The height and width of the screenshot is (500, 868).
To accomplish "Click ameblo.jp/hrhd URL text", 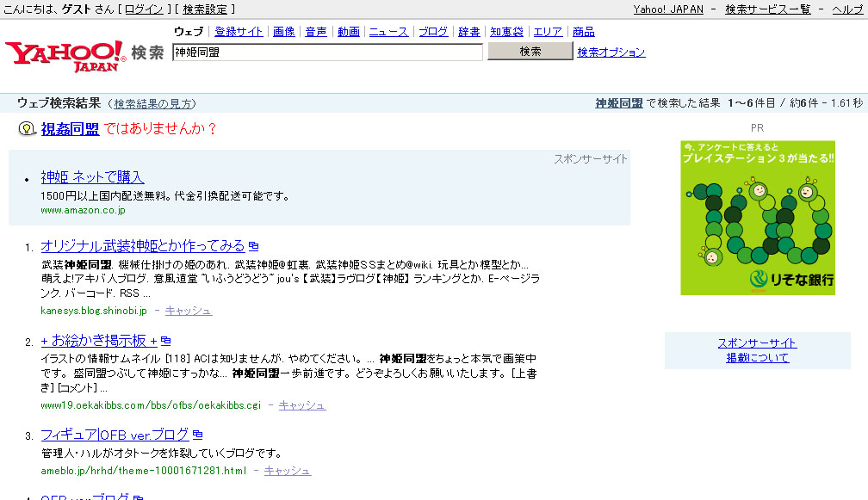I will coord(143,471).
